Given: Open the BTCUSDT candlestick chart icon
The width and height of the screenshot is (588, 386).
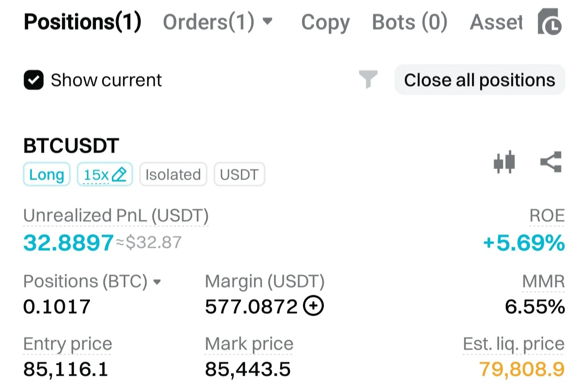Looking at the screenshot, I should 504,162.
